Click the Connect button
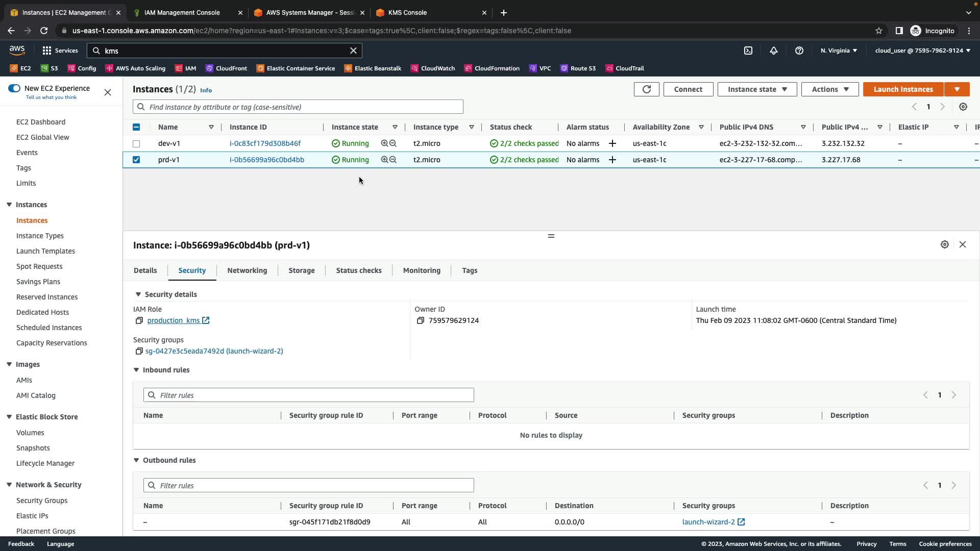The image size is (980, 551). pyautogui.click(x=688, y=89)
